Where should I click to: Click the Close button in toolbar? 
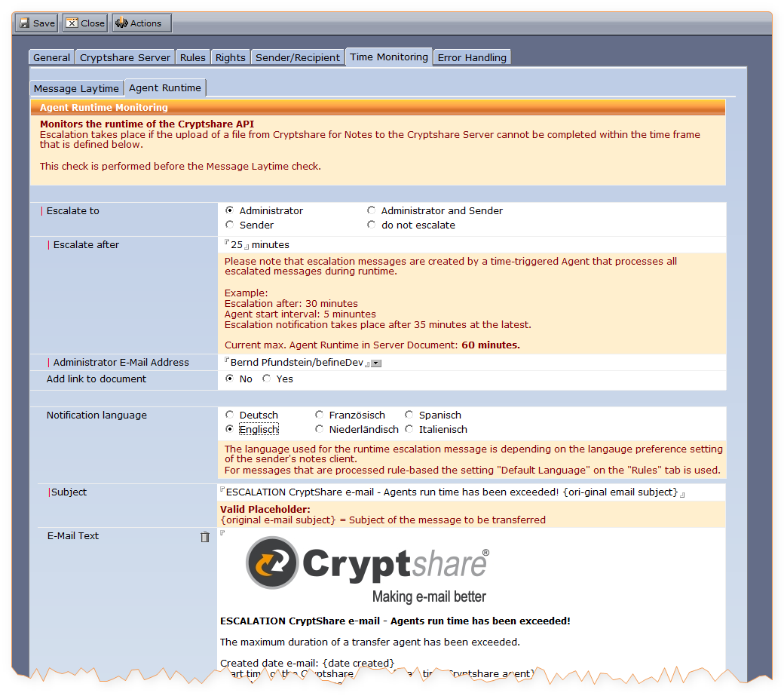85,23
